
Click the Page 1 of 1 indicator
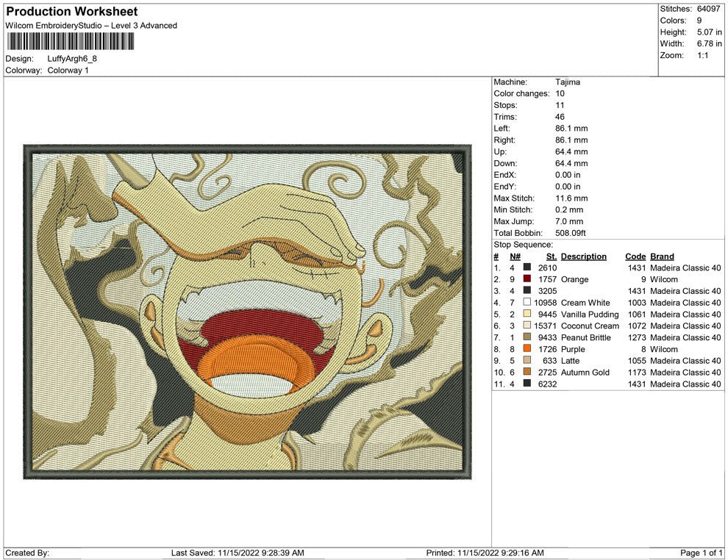tap(701, 553)
